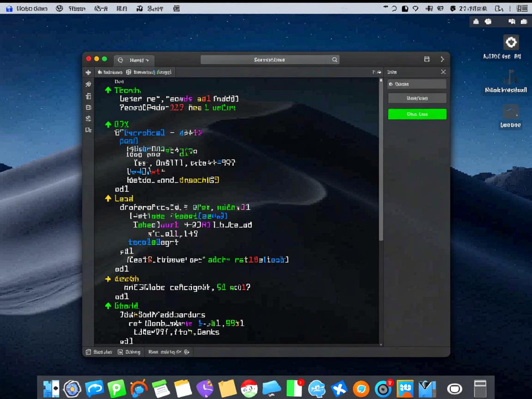This screenshot has height=399, width=532.
Task: Click the bottom icon in the left sidebar
Action: (x=88, y=130)
